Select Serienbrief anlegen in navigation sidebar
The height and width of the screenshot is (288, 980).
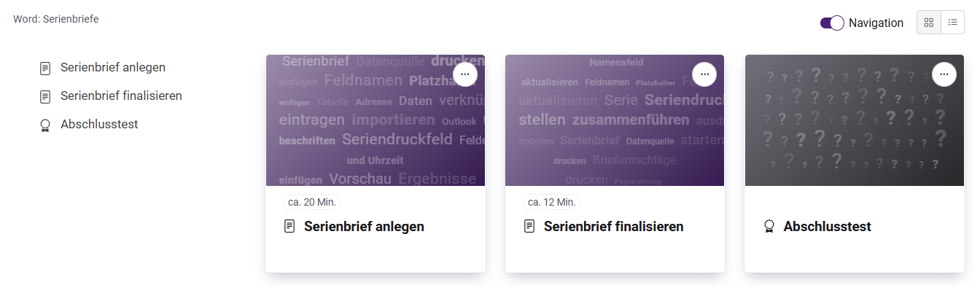click(113, 68)
